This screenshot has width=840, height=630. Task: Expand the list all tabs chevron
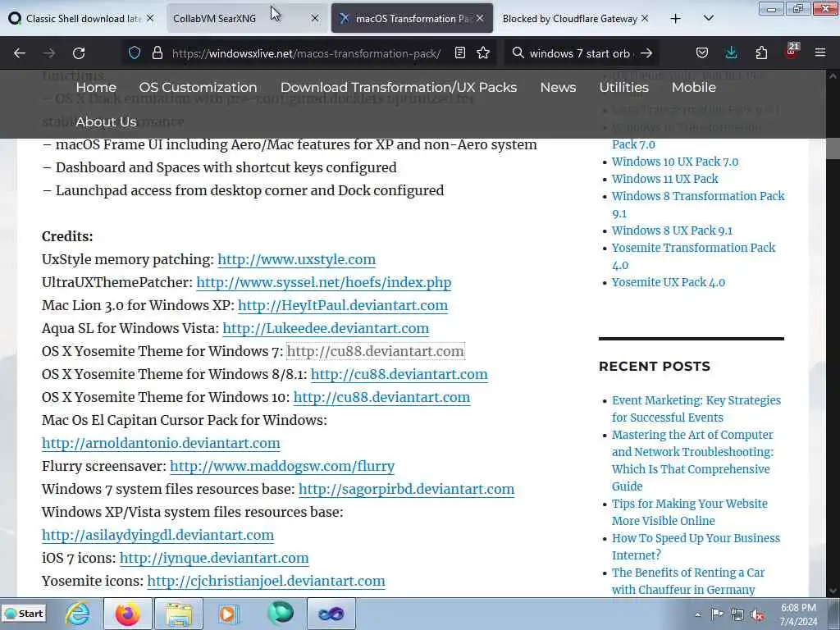click(708, 18)
